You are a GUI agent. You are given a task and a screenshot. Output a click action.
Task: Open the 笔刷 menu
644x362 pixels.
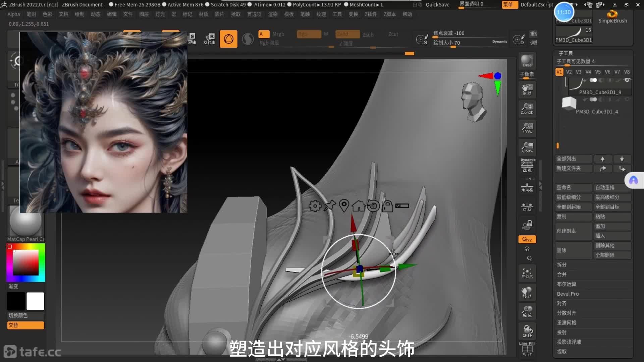coord(31,14)
